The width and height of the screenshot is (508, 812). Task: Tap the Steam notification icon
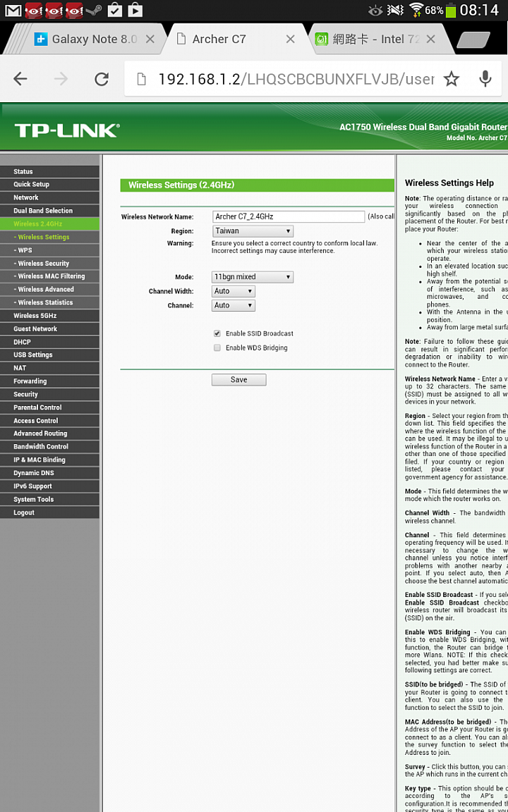[94, 10]
